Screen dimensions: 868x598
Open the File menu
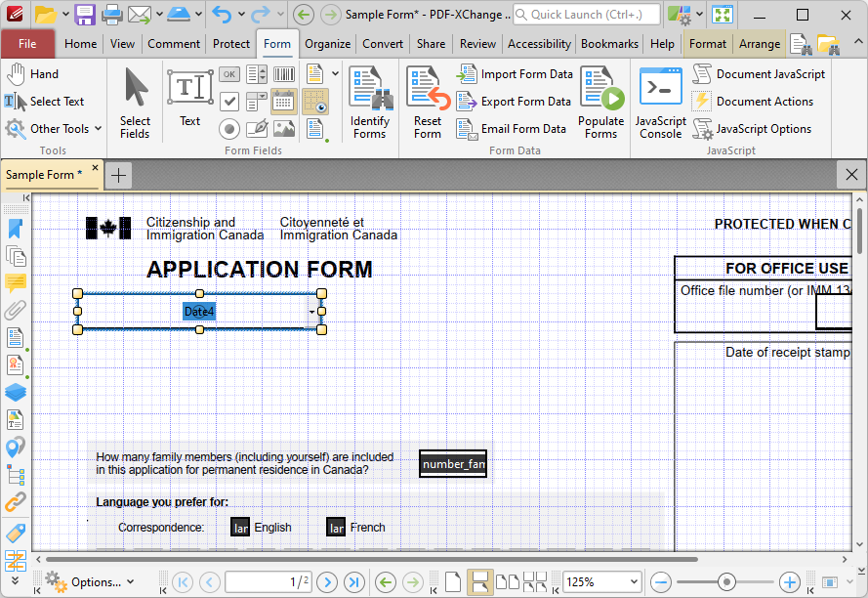tap(27, 44)
